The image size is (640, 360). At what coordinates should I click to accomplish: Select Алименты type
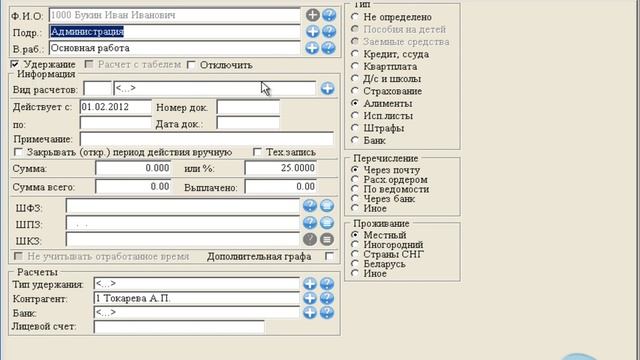355,103
